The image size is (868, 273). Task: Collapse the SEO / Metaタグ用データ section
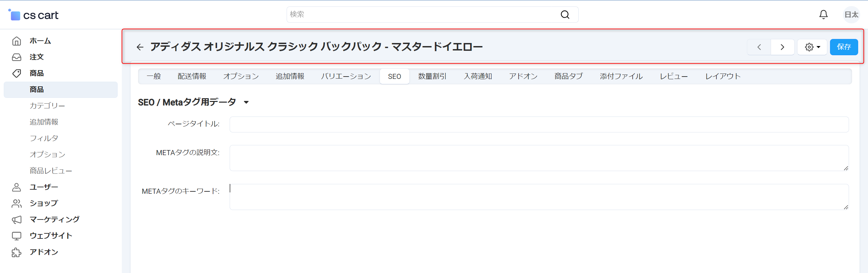pyautogui.click(x=246, y=102)
